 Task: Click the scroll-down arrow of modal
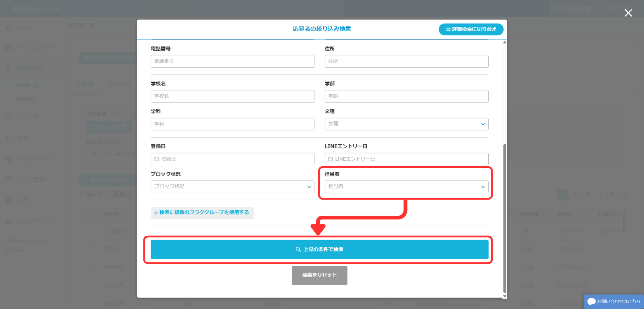pos(504,296)
